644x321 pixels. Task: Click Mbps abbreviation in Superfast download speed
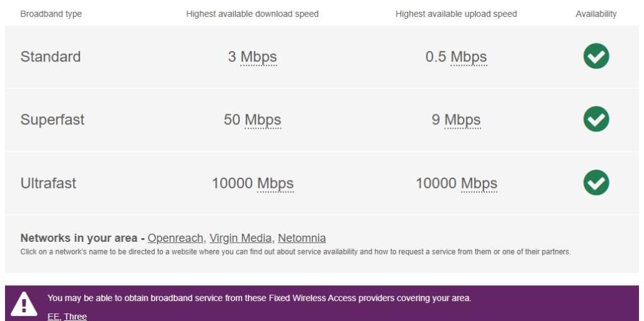pos(263,120)
